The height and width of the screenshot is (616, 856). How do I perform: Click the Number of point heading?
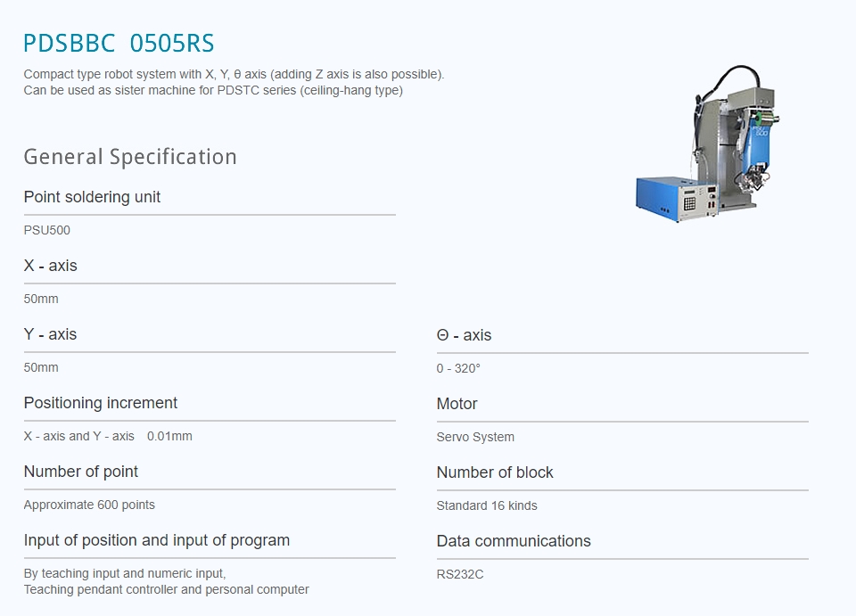click(x=81, y=472)
